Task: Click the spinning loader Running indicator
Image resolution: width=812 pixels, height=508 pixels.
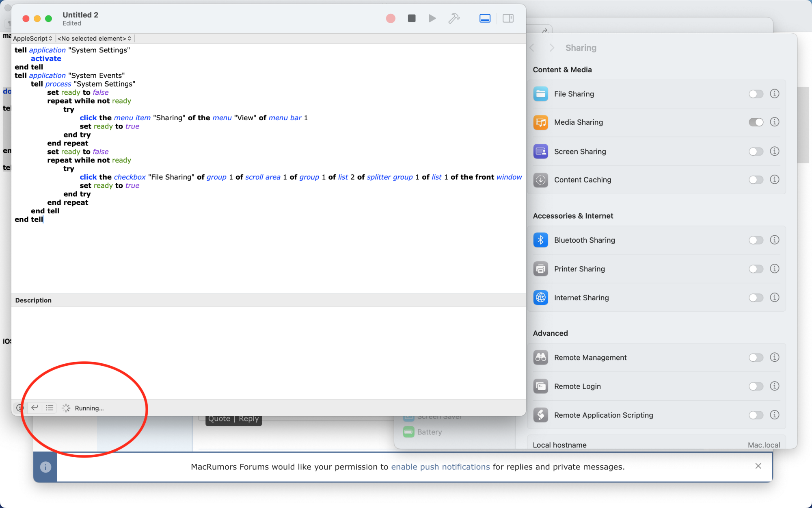Action: click(65, 408)
